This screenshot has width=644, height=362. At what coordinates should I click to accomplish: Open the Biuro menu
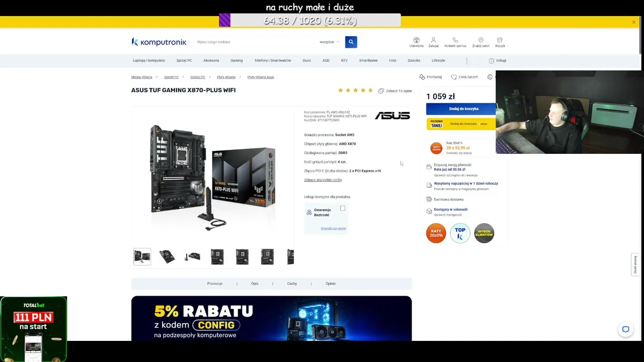click(x=306, y=60)
